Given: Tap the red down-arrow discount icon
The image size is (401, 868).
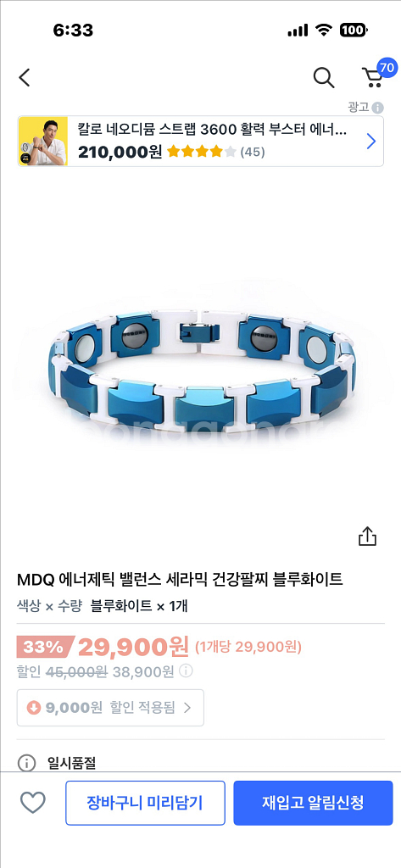Looking at the screenshot, I should (x=34, y=708).
